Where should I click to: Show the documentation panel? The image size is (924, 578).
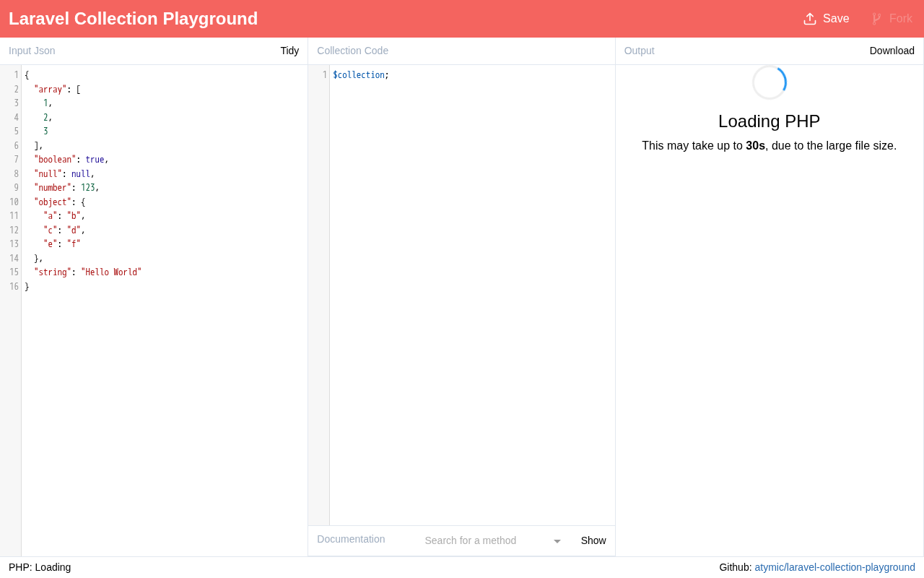coord(593,540)
